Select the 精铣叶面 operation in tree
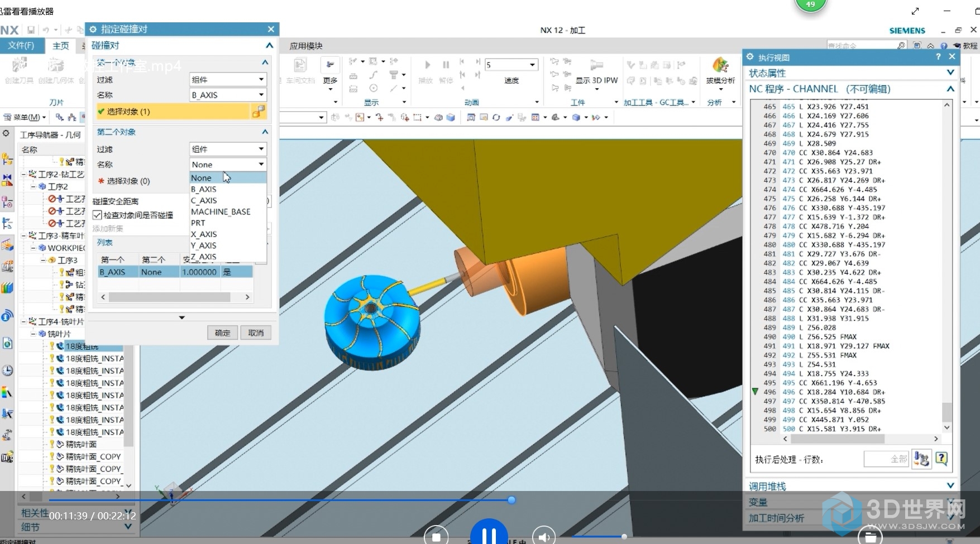Image resolution: width=980 pixels, height=544 pixels. click(82, 444)
